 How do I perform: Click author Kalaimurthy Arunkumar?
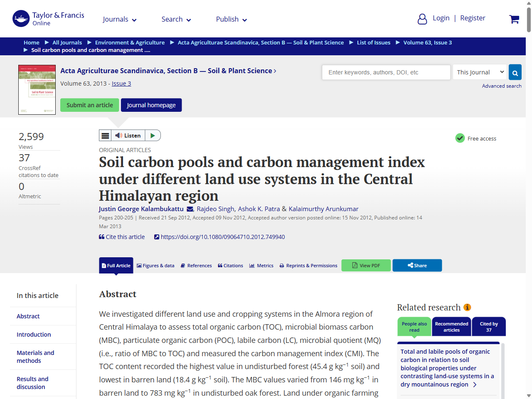point(323,209)
